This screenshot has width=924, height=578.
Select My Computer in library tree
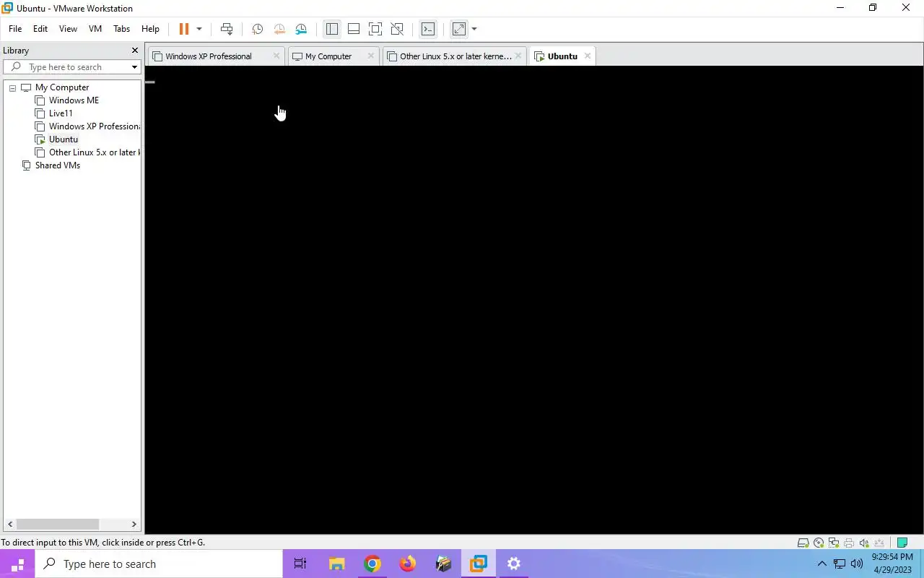click(x=62, y=87)
